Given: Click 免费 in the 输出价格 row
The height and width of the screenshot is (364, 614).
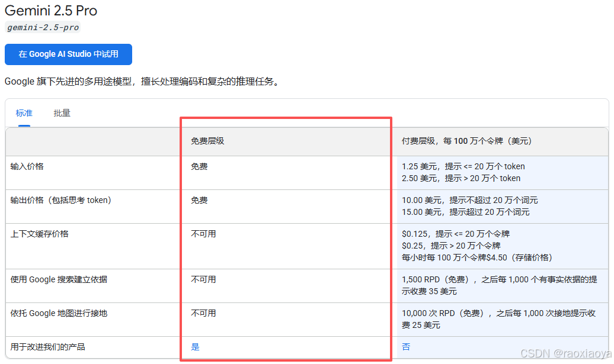Looking at the screenshot, I should pyautogui.click(x=199, y=200).
